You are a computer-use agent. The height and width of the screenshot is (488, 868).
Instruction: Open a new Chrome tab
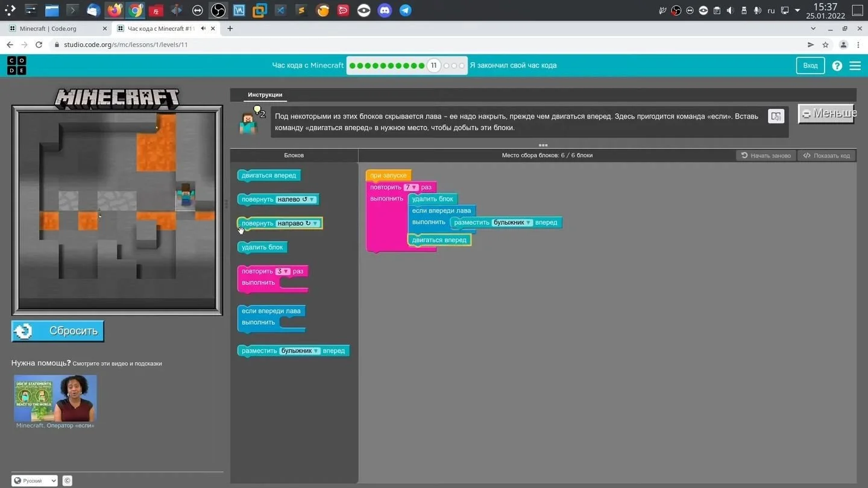pyautogui.click(x=230, y=28)
